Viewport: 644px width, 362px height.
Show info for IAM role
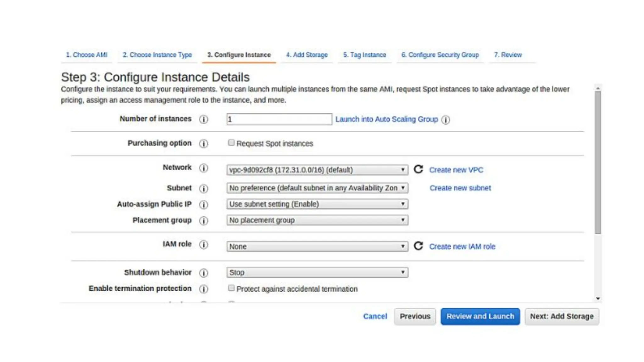tap(203, 244)
